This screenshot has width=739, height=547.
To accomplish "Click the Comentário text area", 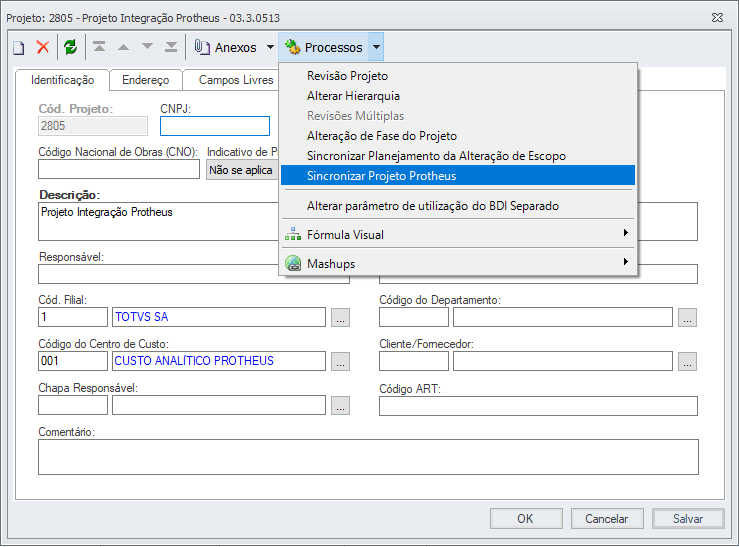I will point(369,457).
